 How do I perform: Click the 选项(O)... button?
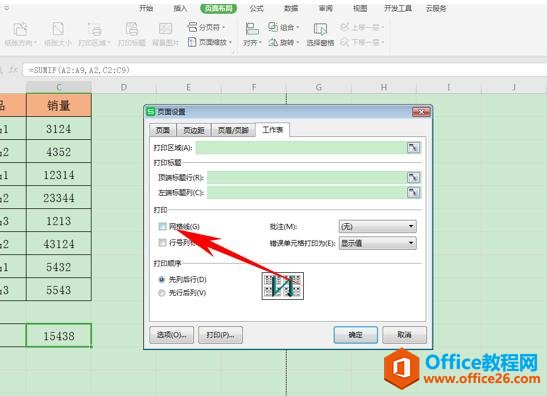pyautogui.click(x=171, y=335)
